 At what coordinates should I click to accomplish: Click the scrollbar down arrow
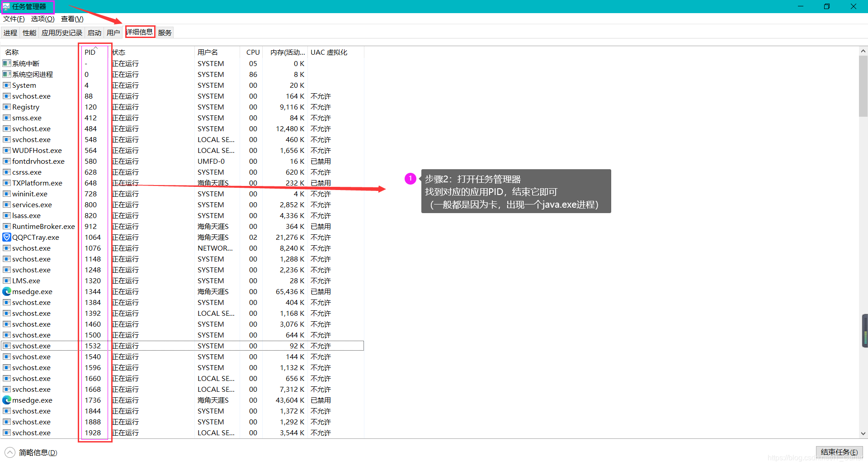click(x=863, y=433)
